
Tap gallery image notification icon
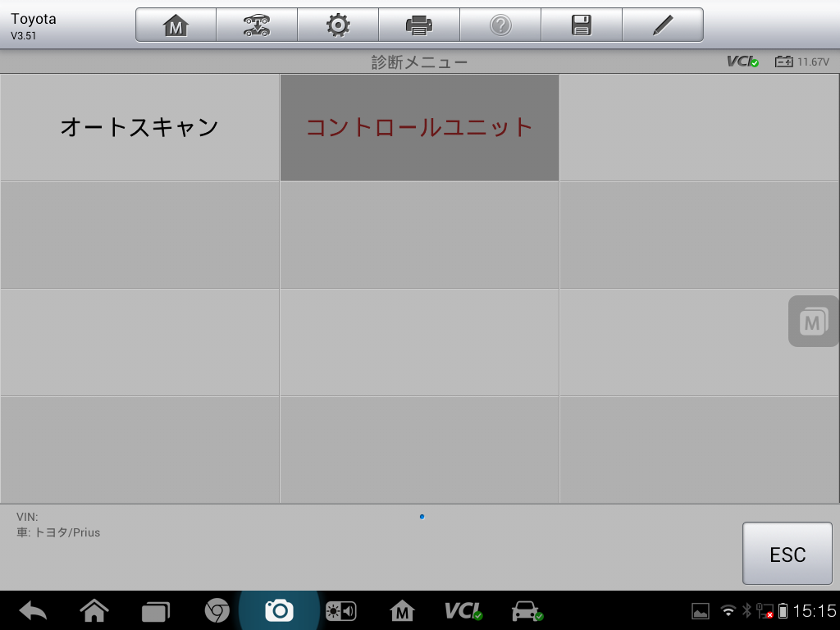tap(701, 611)
